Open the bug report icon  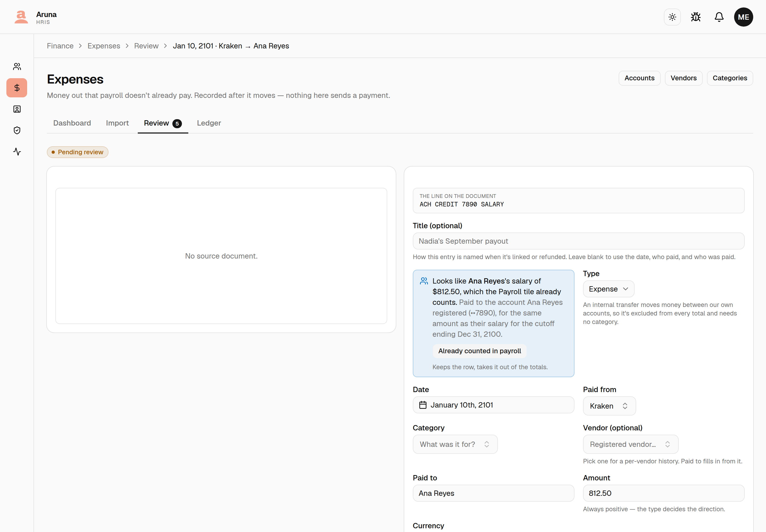click(x=695, y=17)
